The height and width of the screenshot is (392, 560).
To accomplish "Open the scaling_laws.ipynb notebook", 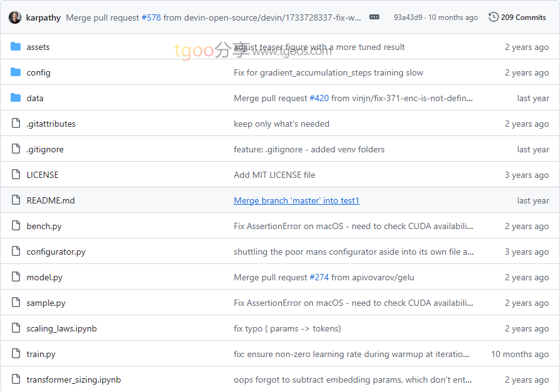I will (61, 328).
